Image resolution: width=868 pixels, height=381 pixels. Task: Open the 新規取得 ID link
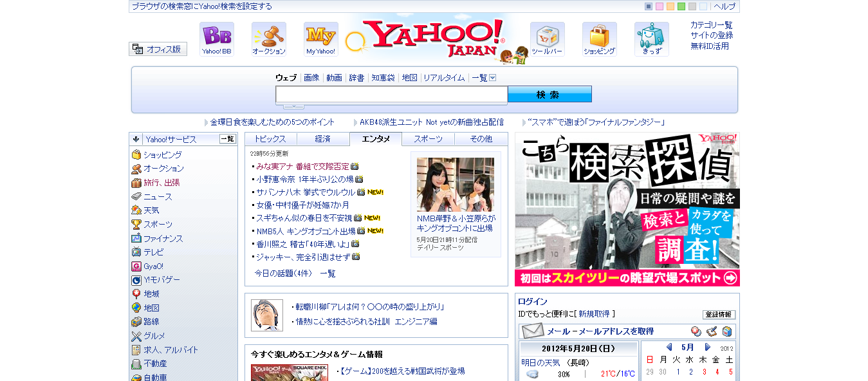click(593, 314)
